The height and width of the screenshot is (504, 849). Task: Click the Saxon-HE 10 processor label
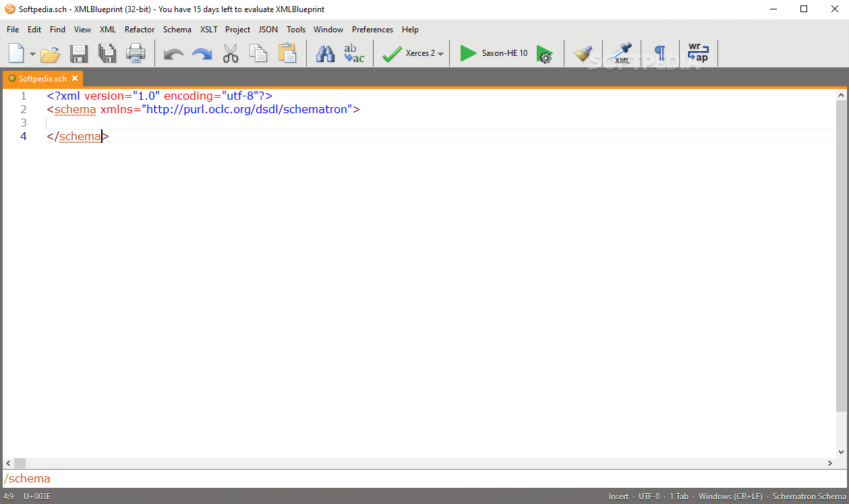[504, 53]
